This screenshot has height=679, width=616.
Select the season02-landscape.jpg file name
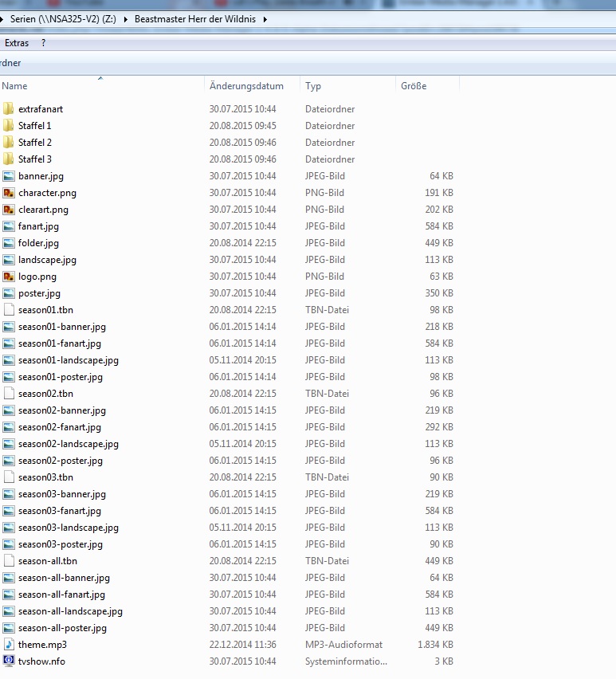point(69,444)
